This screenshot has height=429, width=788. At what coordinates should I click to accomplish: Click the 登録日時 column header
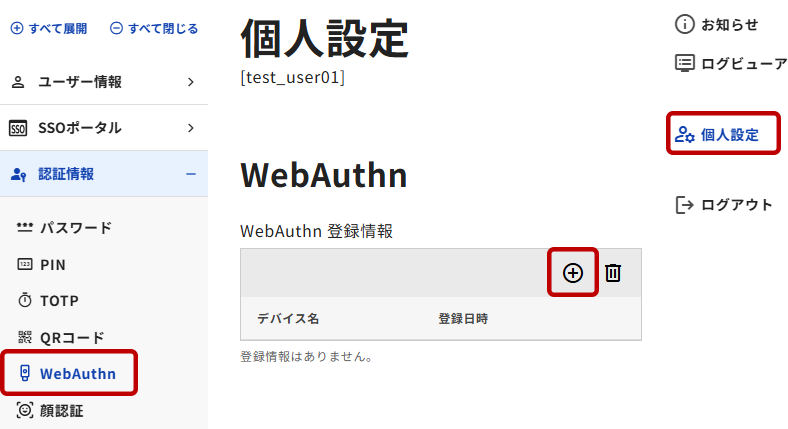[463, 318]
